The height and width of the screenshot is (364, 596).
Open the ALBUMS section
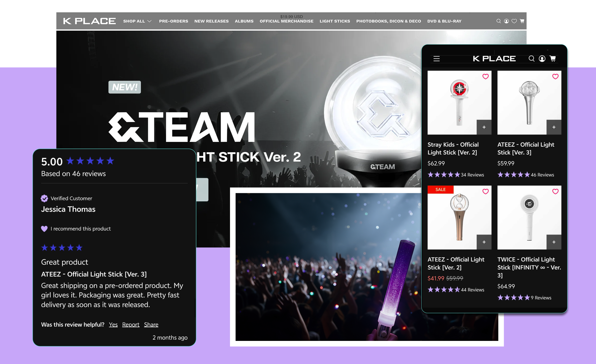tap(244, 21)
